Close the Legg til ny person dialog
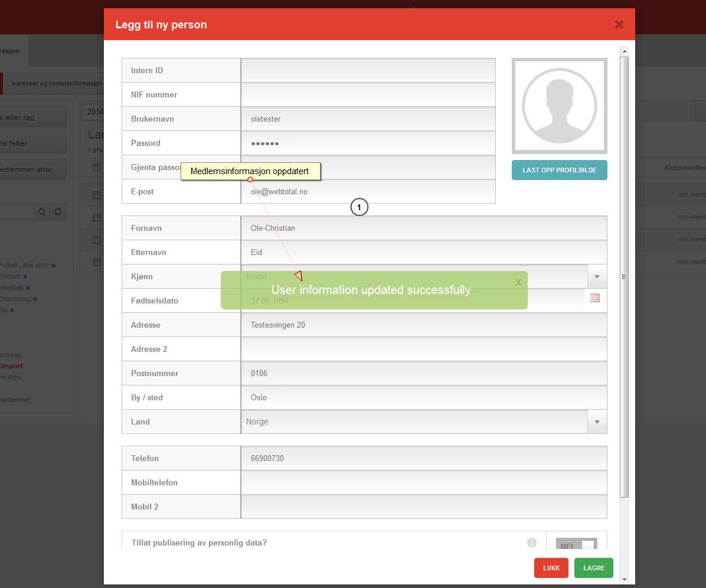The width and height of the screenshot is (706, 588). [619, 24]
